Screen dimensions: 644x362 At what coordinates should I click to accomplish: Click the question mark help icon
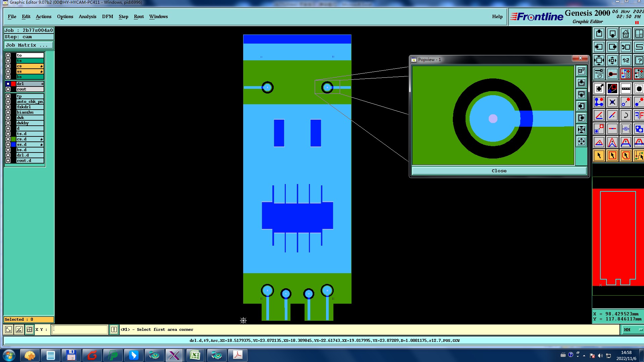point(639,61)
